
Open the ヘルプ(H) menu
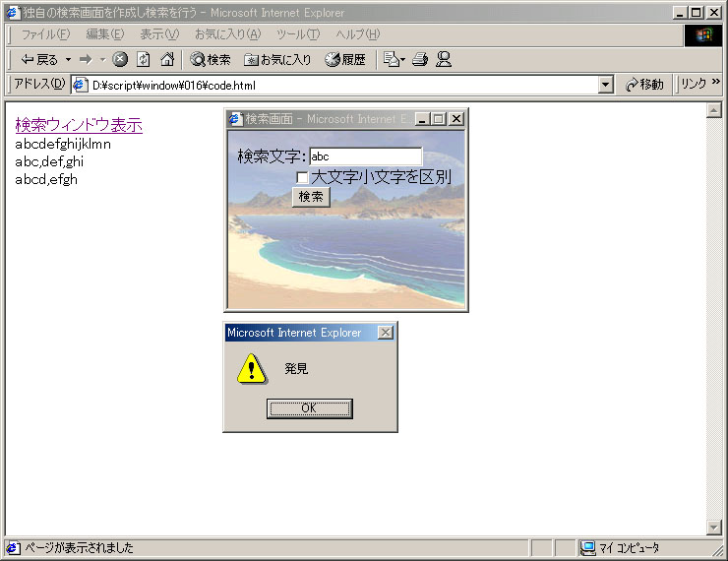point(358,33)
